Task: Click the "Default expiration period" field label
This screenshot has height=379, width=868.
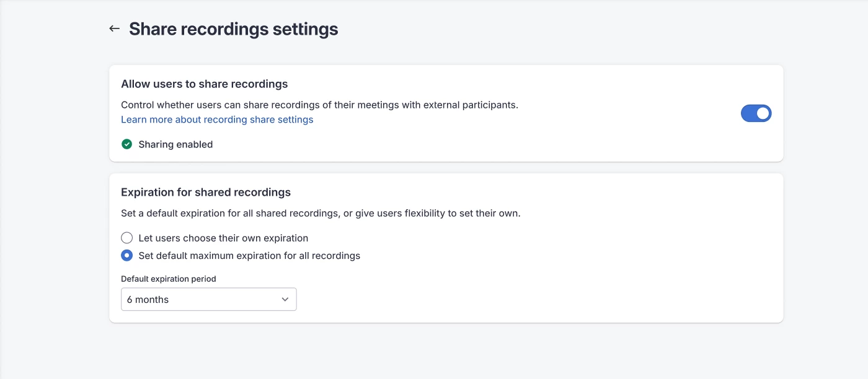Action: click(x=169, y=279)
